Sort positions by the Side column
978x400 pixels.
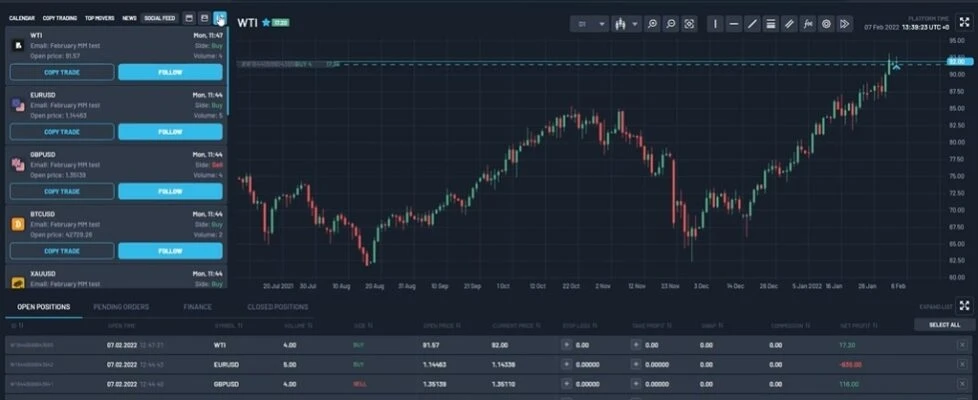362,325
